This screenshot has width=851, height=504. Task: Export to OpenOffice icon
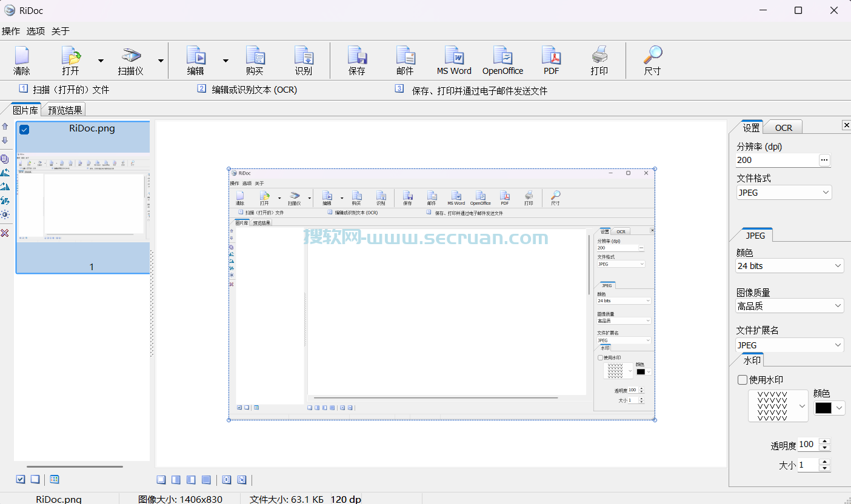coord(502,55)
